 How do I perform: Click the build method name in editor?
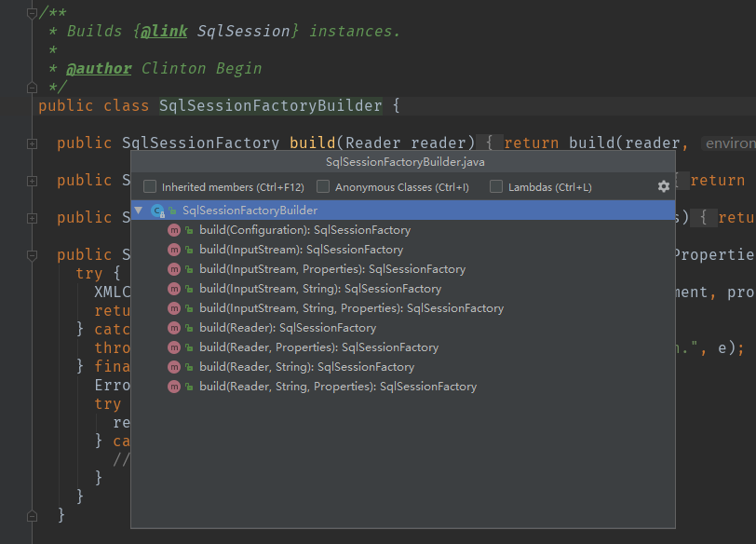coord(313,143)
